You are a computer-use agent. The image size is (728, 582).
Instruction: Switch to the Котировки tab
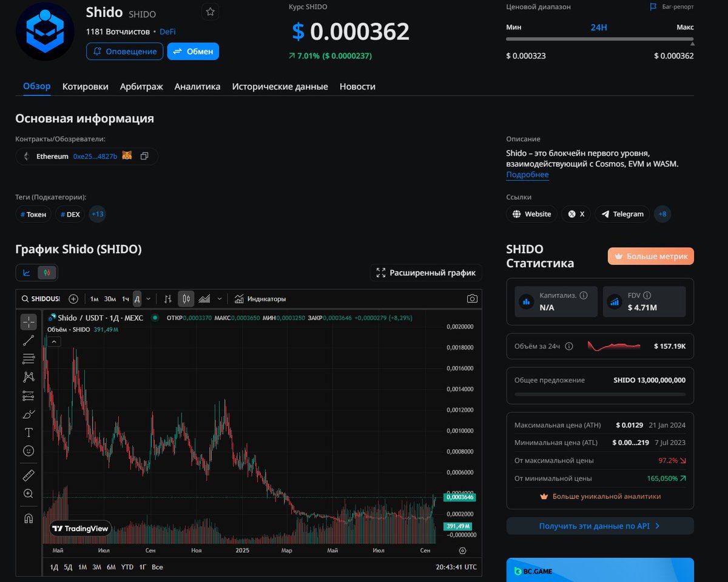(86, 87)
